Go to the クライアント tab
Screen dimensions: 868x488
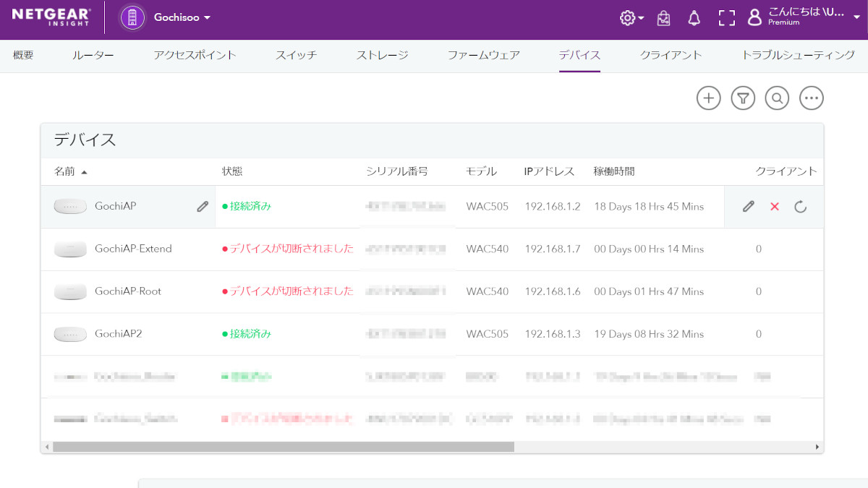pos(671,55)
